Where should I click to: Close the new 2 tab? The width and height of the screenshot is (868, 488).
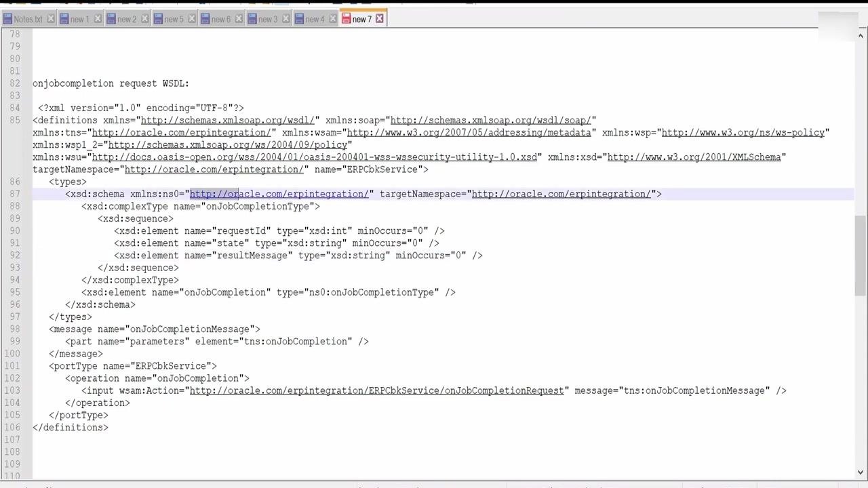pos(144,19)
